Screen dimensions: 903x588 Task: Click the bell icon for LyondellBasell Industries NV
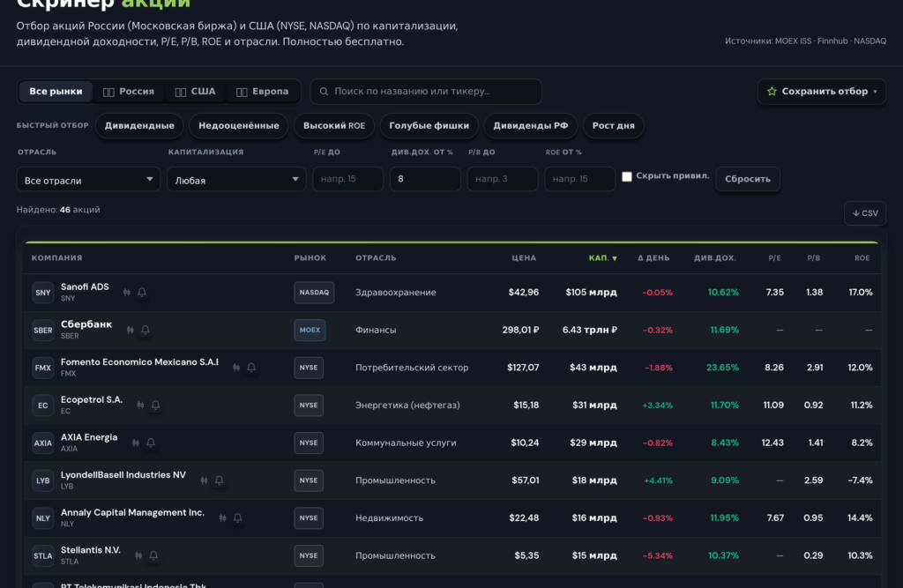220,480
